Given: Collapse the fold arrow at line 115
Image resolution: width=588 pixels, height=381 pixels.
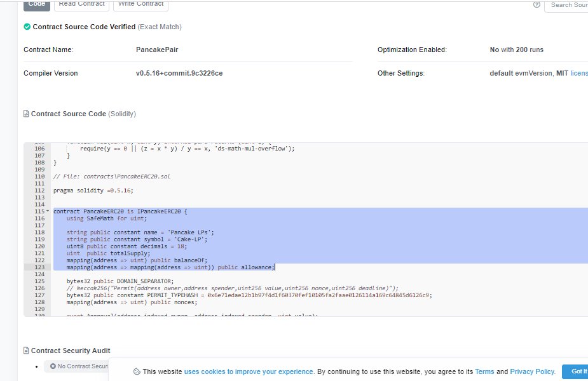Looking at the screenshot, I should (48, 211).
